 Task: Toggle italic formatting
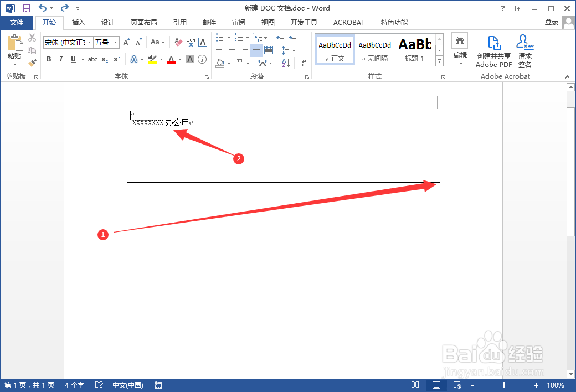pos(61,59)
